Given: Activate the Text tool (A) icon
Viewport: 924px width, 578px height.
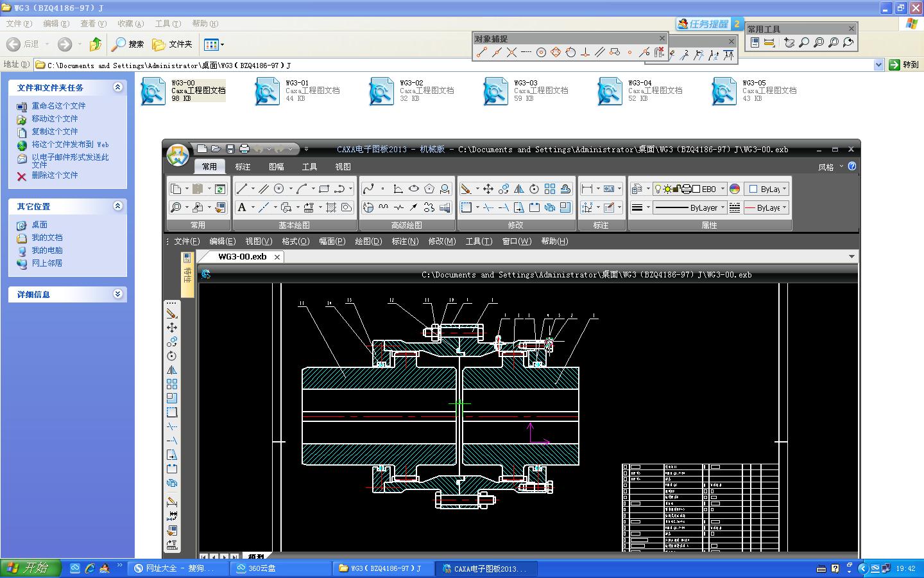Looking at the screenshot, I should 242,207.
